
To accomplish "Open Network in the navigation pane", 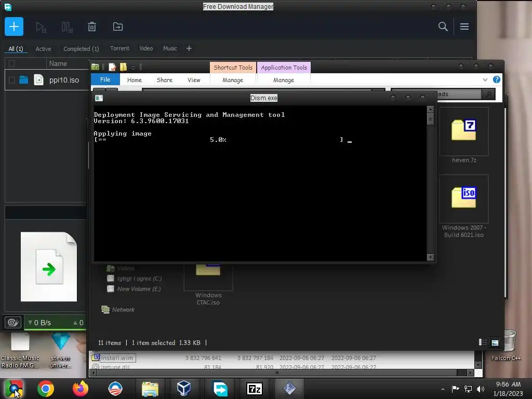I will [x=118, y=310].
